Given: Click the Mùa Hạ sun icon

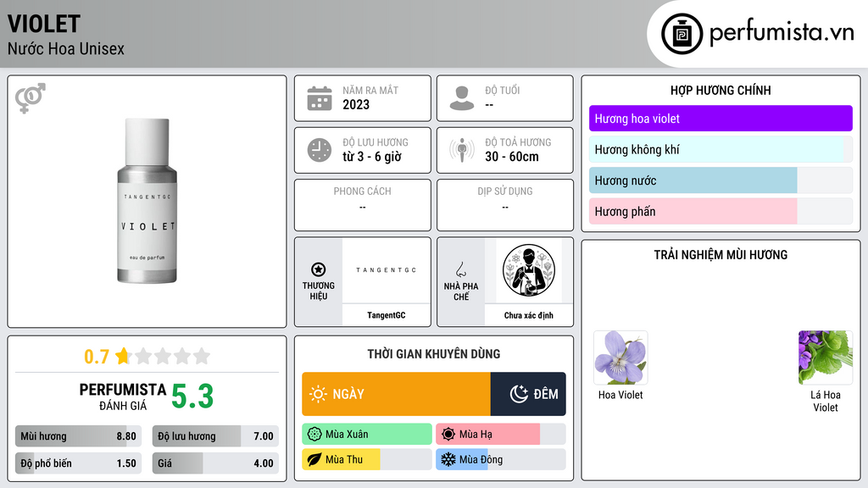Looking at the screenshot, I should point(448,435).
